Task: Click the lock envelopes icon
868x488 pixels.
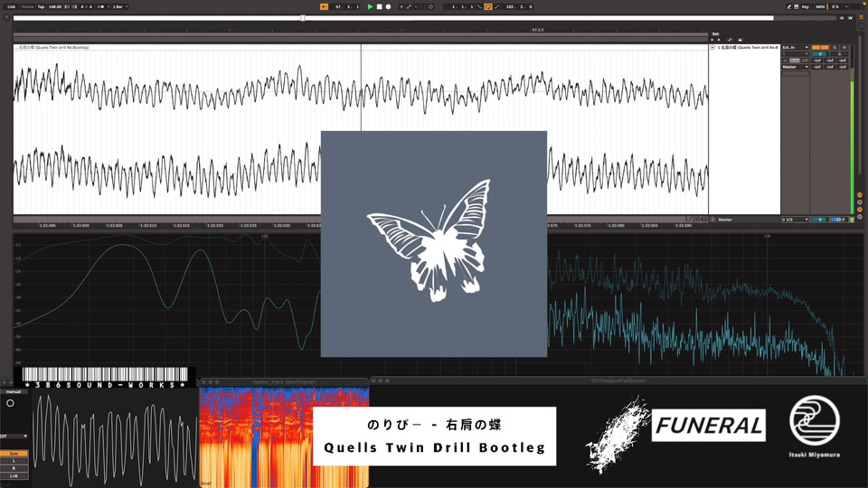Action: [741, 40]
